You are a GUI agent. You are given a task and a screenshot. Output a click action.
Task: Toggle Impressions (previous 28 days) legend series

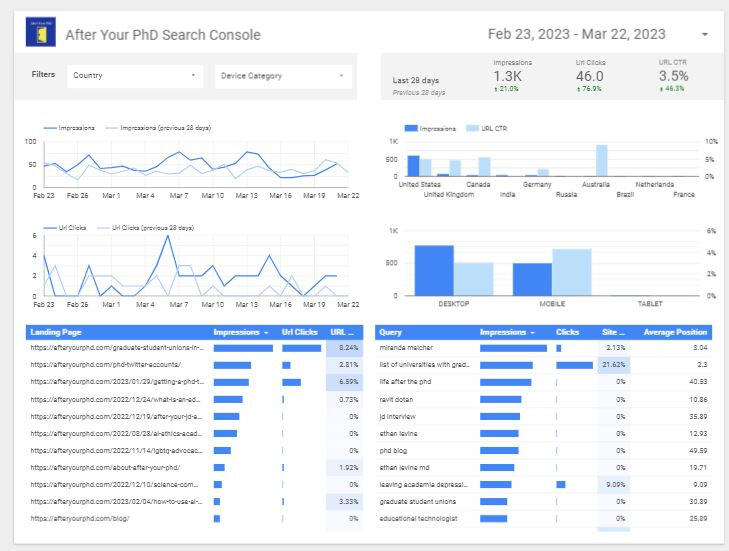tap(165, 128)
